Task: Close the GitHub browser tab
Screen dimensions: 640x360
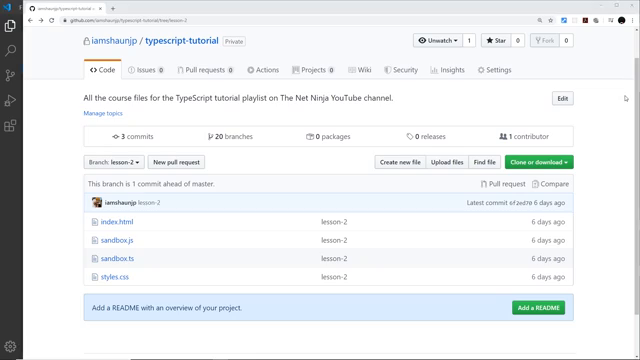Action: pos(100,9)
